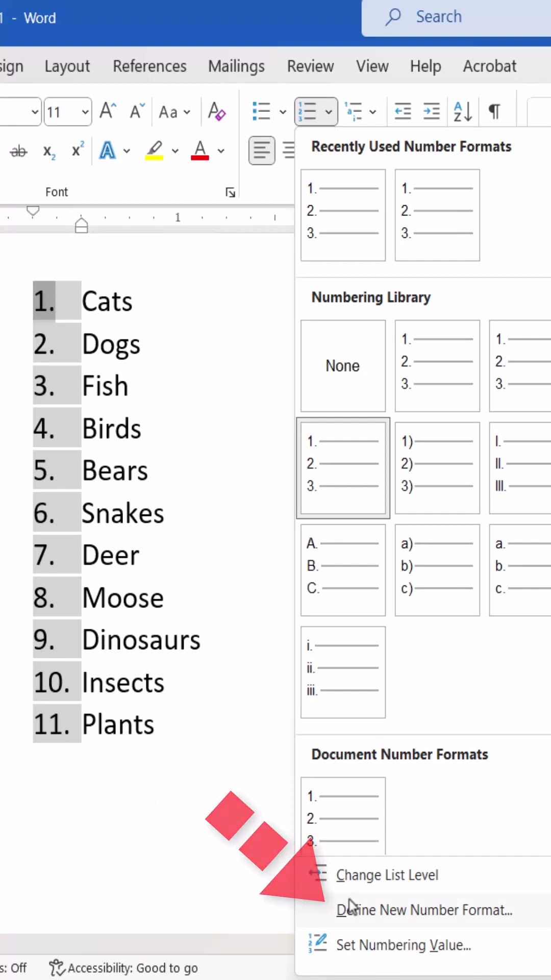Viewport: 551px width, 980px height.
Task: Click the Sort A to Z icon
Action: (x=462, y=111)
